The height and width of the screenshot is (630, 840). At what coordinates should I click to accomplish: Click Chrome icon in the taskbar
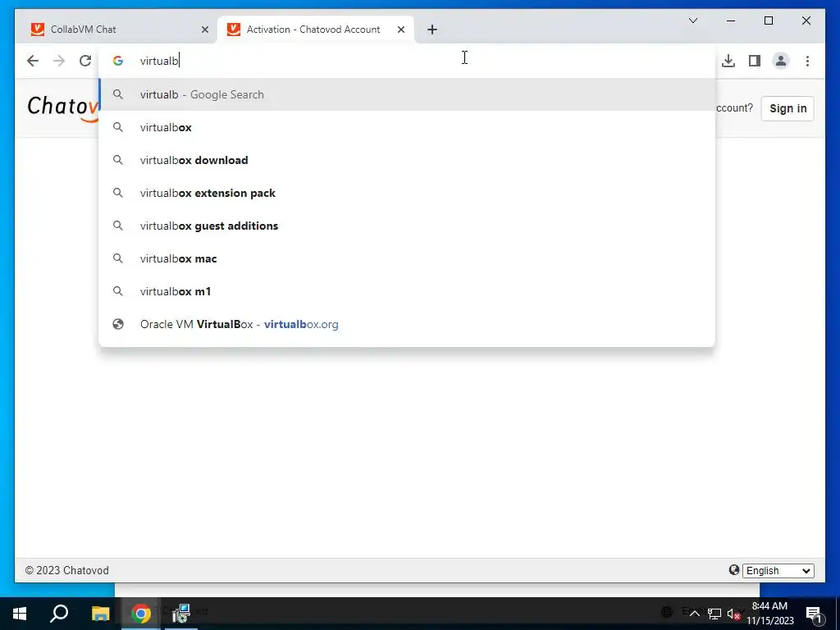141,614
